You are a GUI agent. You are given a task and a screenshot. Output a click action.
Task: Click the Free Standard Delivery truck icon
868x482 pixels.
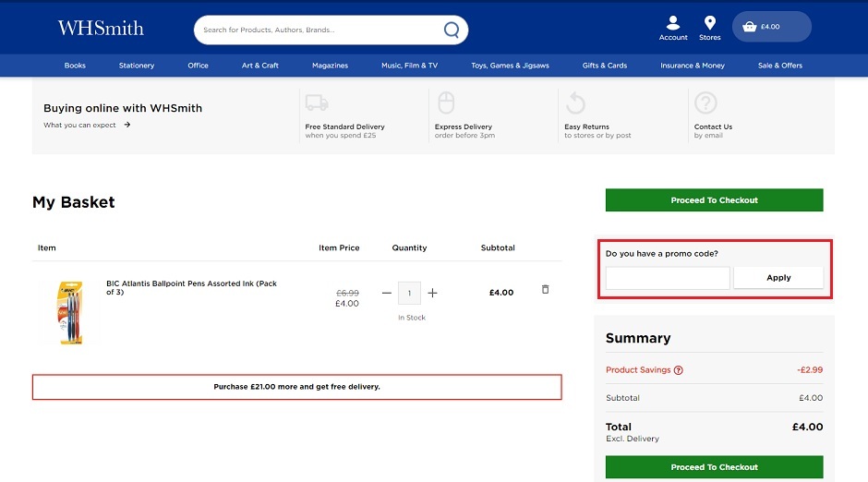tap(317, 102)
